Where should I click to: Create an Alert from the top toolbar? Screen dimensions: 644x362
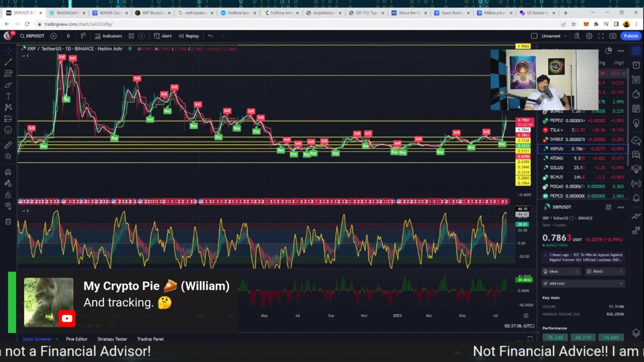tap(163, 36)
